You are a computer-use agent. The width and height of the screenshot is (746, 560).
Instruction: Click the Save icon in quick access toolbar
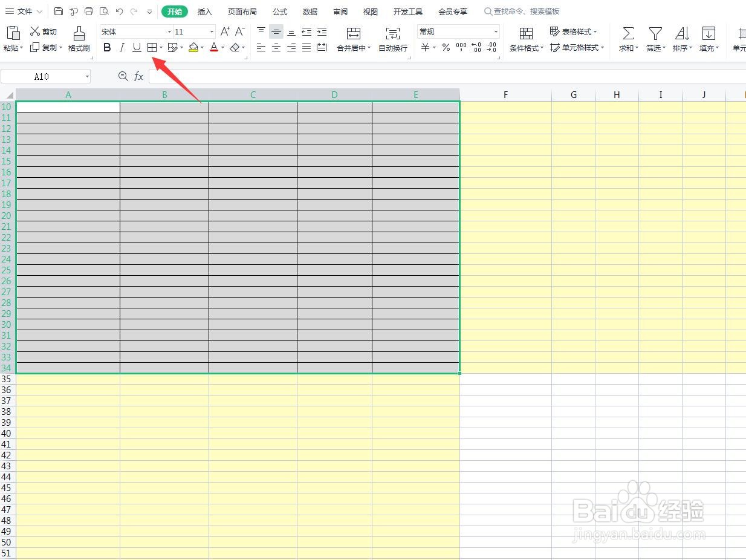(x=58, y=11)
